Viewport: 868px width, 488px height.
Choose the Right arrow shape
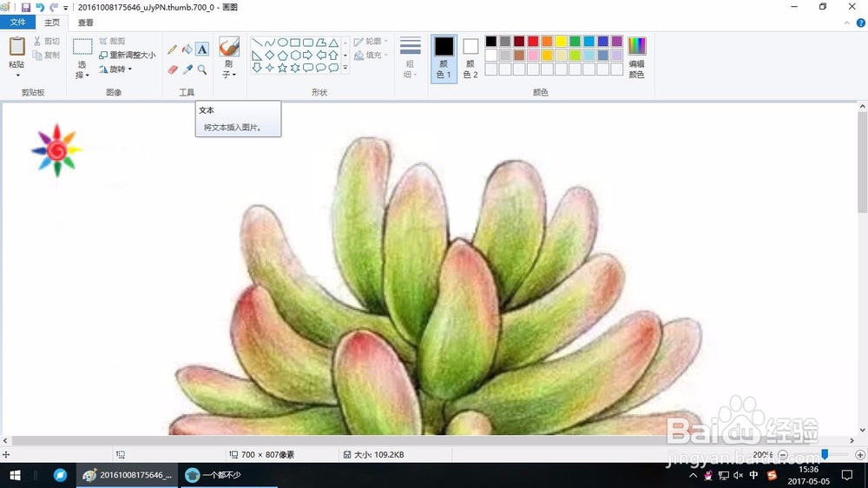pos(308,56)
